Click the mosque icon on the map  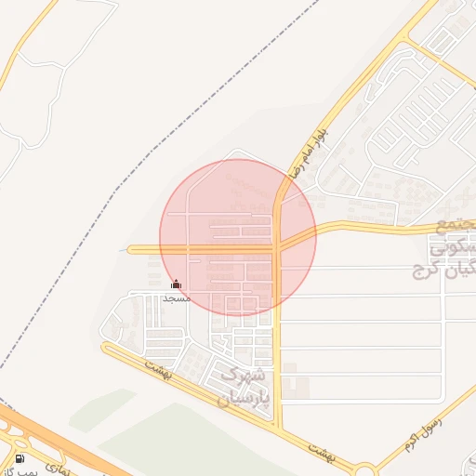click(176, 284)
